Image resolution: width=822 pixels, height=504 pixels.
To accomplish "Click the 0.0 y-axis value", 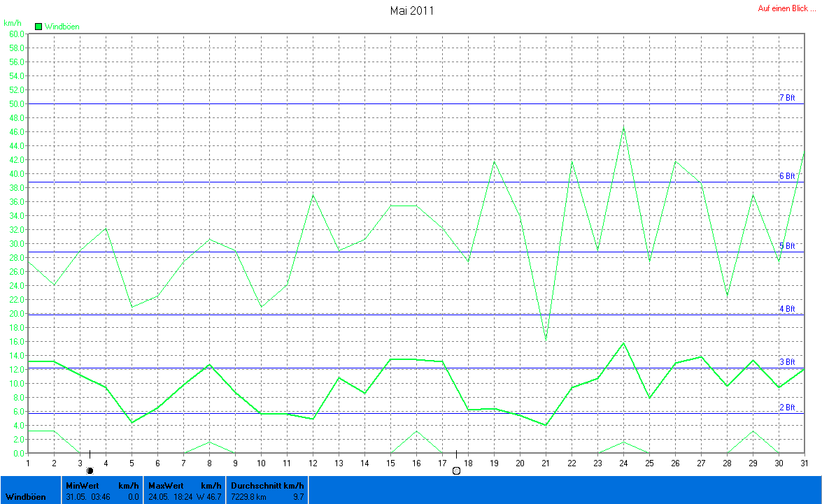I will click(x=19, y=453).
